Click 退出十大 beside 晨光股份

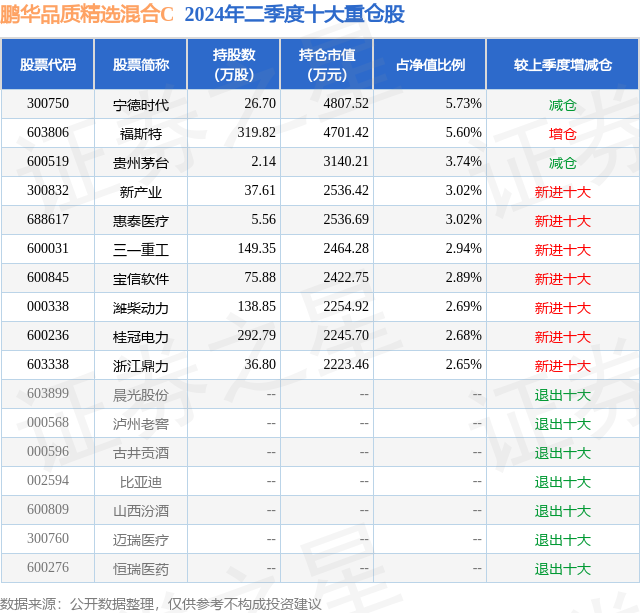[562, 395]
